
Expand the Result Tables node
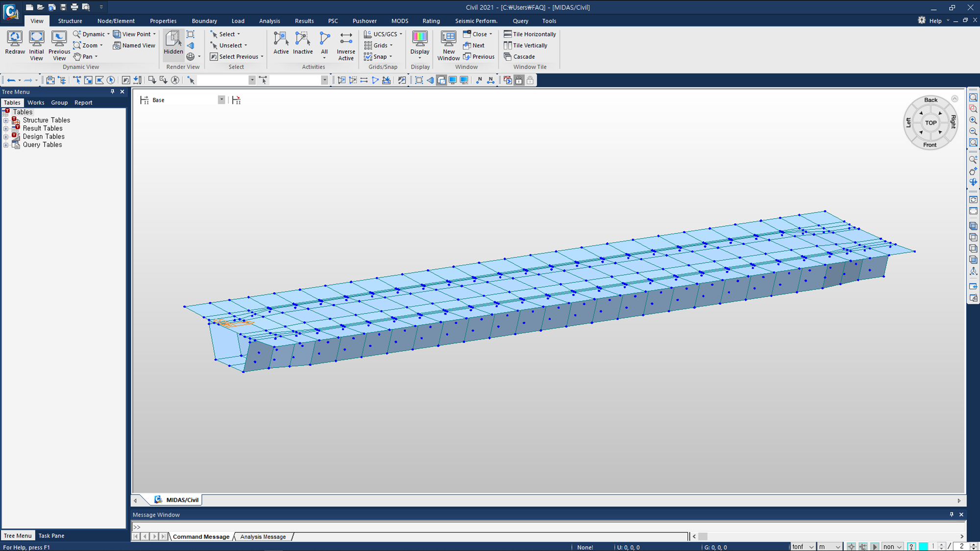(6, 128)
